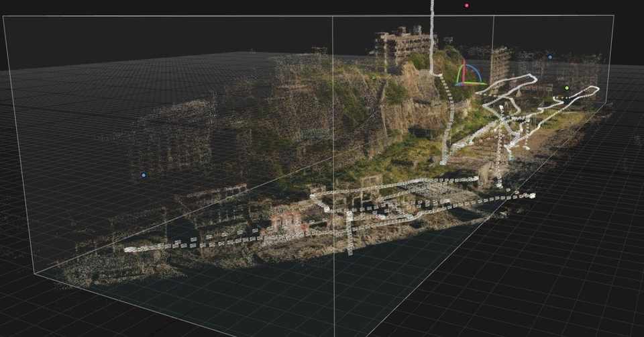Grab the red vertical axis of the transform gizmo

464,73
